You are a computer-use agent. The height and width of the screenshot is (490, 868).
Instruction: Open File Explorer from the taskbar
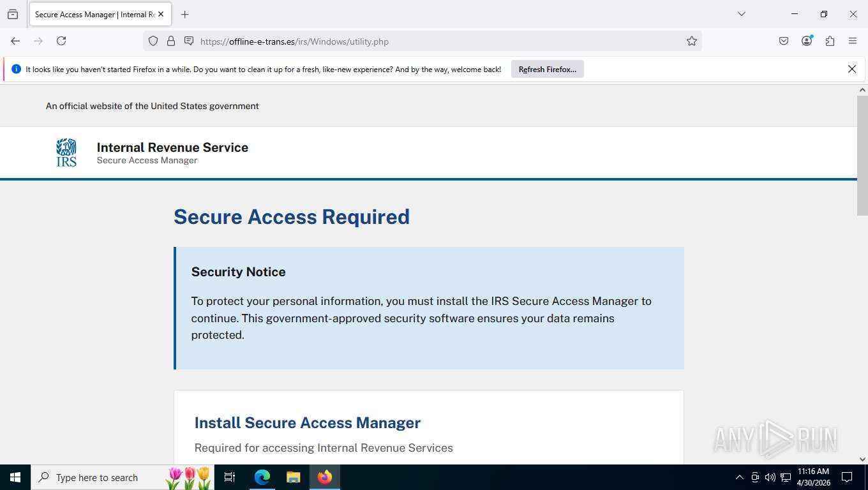pyautogui.click(x=293, y=477)
